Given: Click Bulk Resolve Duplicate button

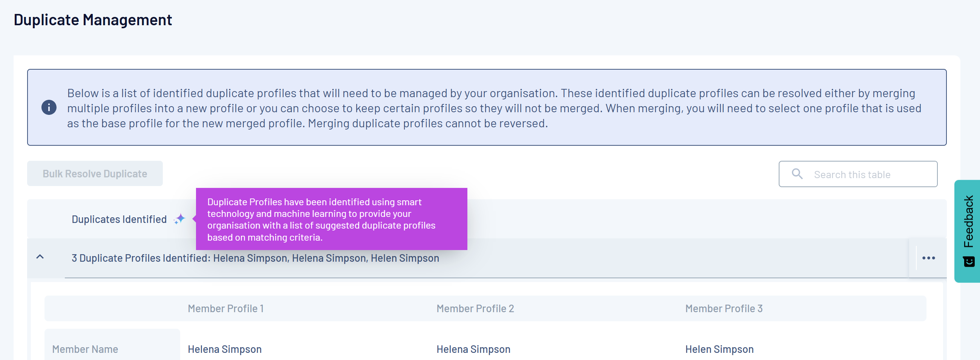Looking at the screenshot, I should pos(95,173).
